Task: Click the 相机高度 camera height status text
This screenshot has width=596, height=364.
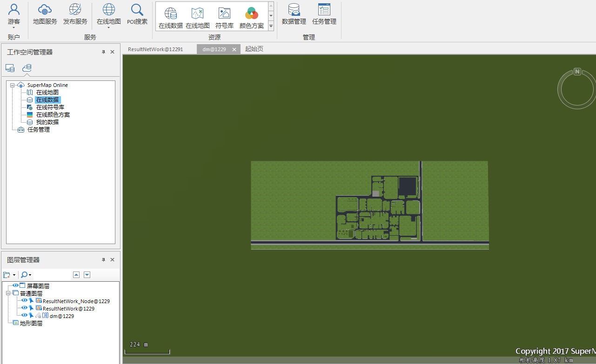Action: (546, 360)
